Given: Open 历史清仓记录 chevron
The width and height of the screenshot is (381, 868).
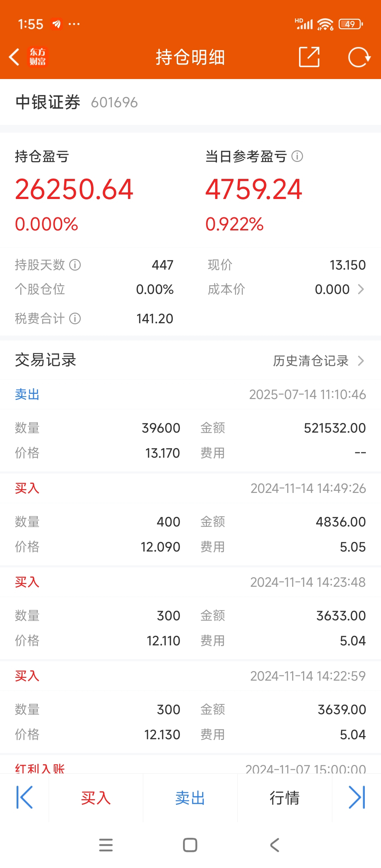Looking at the screenshot, I should (361, 361).
